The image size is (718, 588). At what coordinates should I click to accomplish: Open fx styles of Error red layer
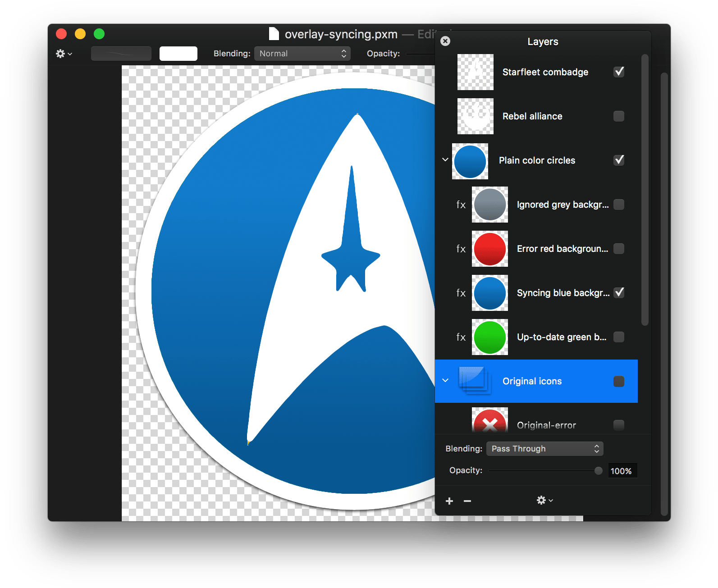pyautogui.click(x=461, y=249)
